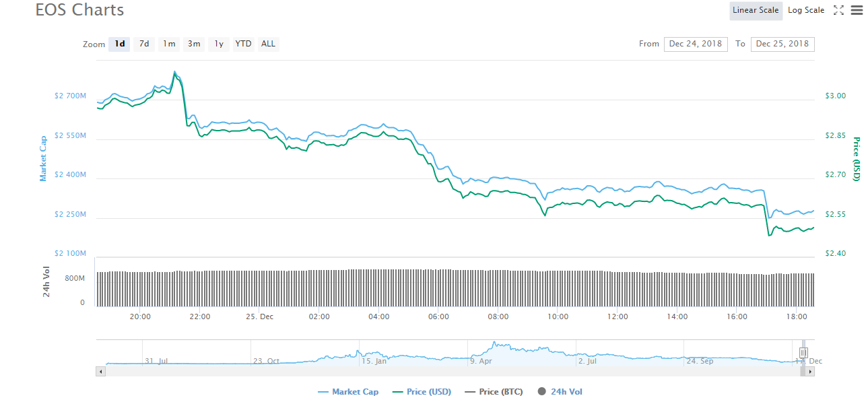Toggle fullscreen chart icon
The image size is (868, 402).
pyautogui.click(x=838, y=10)
